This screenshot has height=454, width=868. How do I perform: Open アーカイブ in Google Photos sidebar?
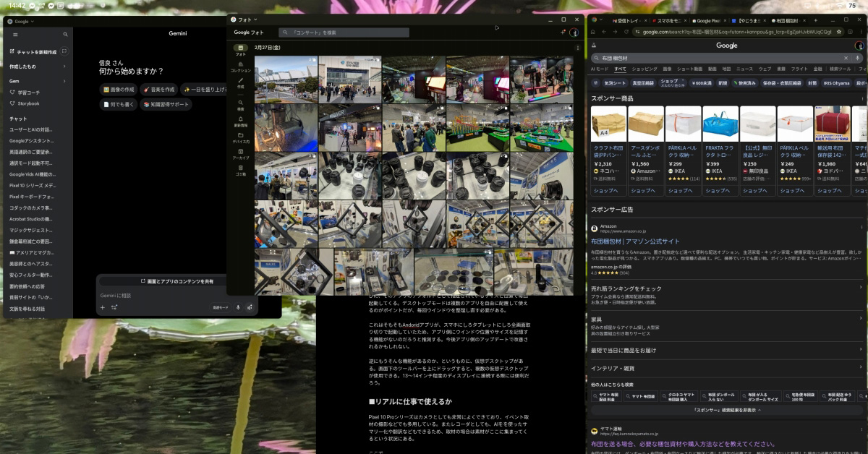pos(240,153)
